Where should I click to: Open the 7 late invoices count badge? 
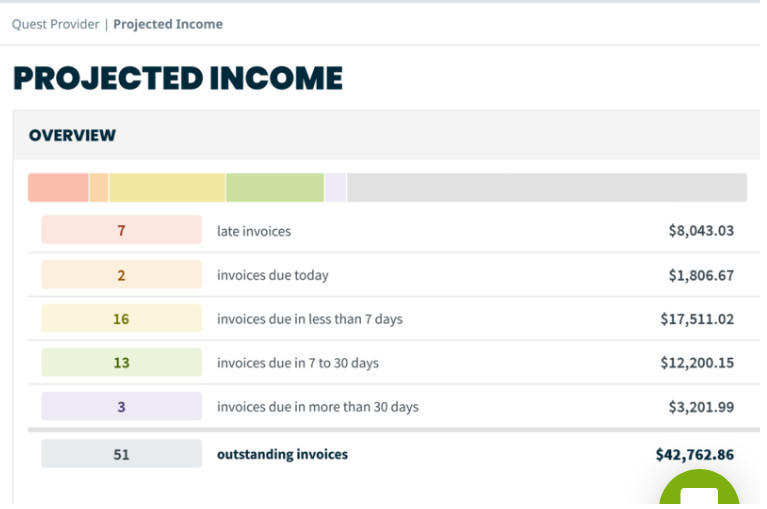pyautogui.click(x=121, y=230)
